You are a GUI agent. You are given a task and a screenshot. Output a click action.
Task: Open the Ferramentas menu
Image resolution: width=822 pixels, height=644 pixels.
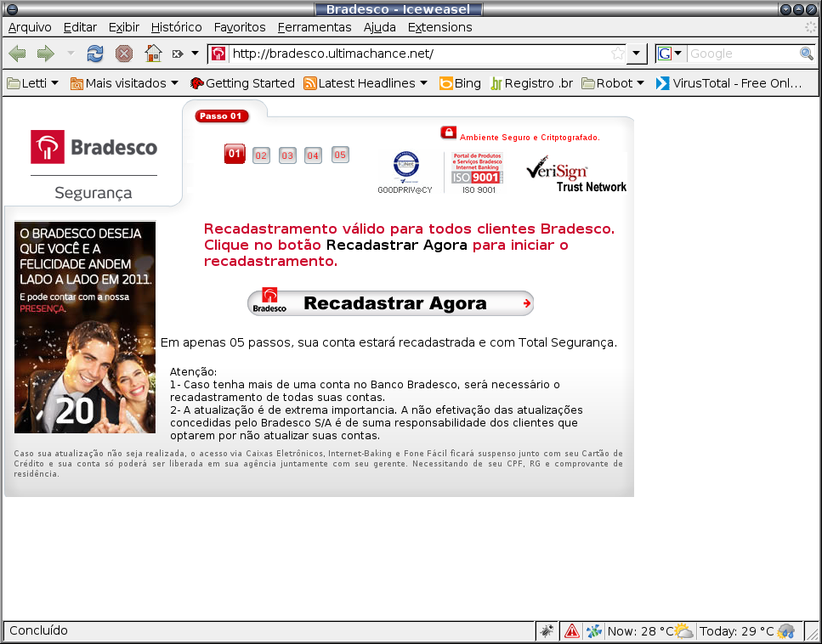tap(315, 27)
